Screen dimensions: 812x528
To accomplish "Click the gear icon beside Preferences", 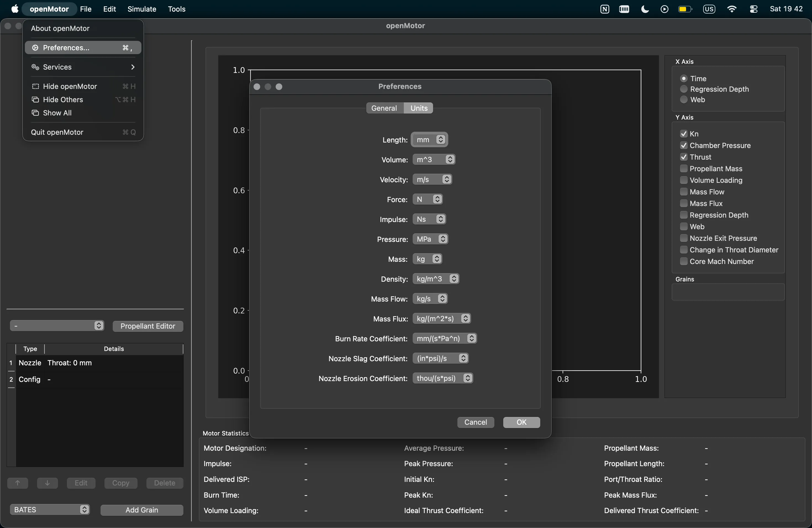I will (x=35, y=48).
